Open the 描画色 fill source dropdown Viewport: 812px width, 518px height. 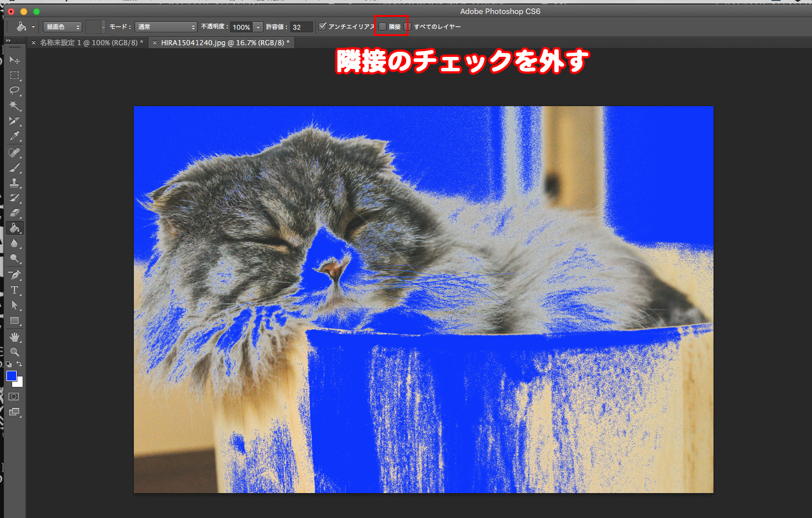click(63, 27)
